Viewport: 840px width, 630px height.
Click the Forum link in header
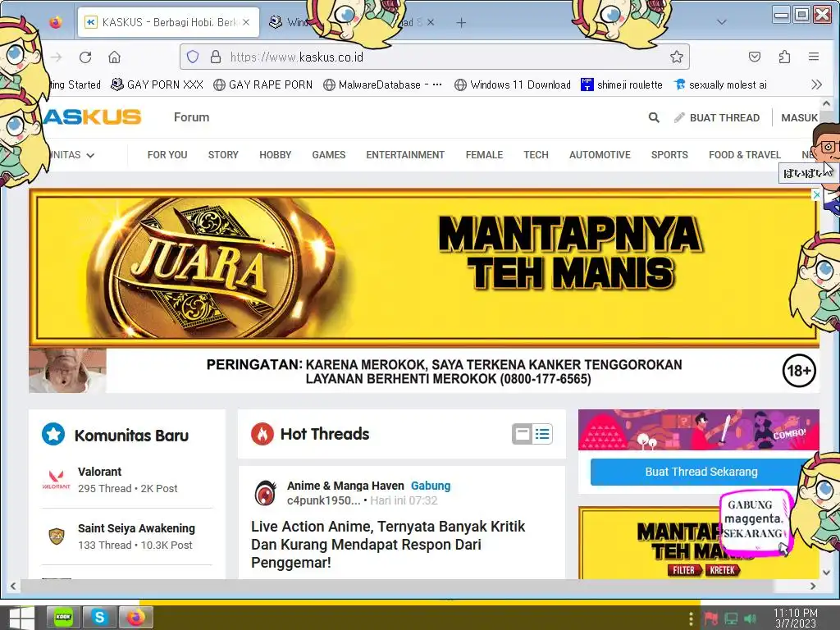tap(191, 117)
